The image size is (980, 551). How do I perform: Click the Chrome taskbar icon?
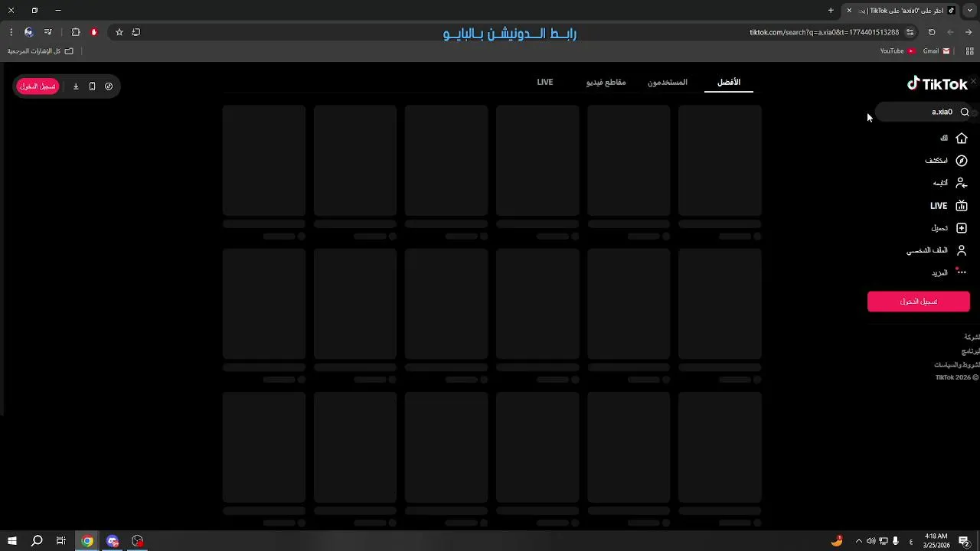(x=87, y=541)
